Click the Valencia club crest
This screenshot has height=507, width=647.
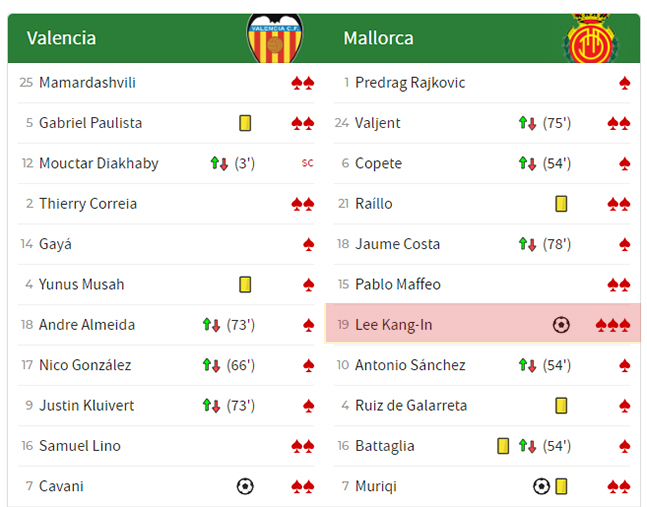(274, 38)
